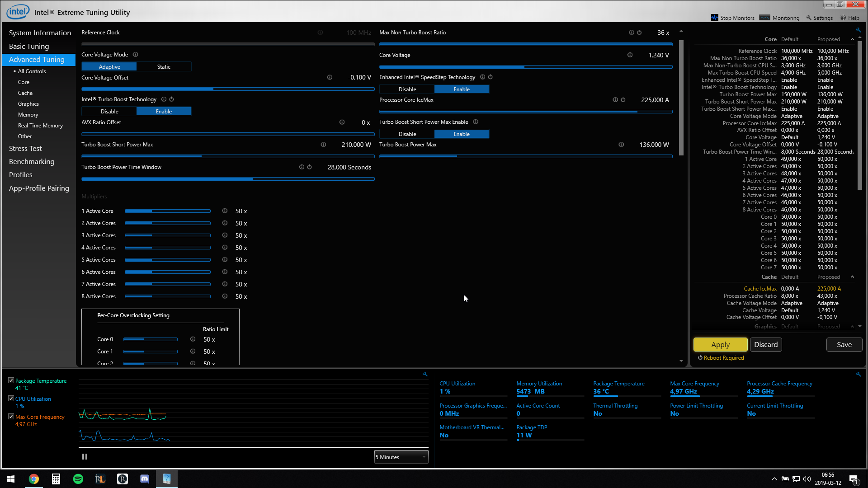Click info icon beside Core Voltage Mode
868x488 pixels.
pyautogui.click(x=135, y=55)
